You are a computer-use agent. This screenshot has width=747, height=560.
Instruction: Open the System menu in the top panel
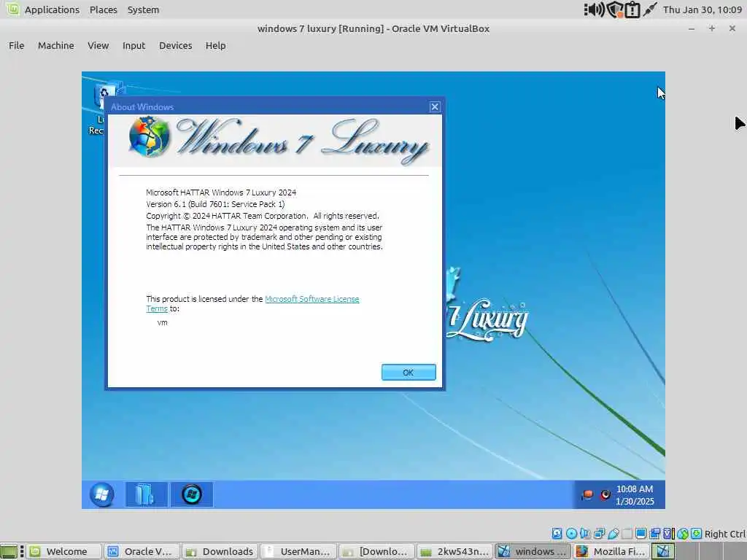point(144,9)
